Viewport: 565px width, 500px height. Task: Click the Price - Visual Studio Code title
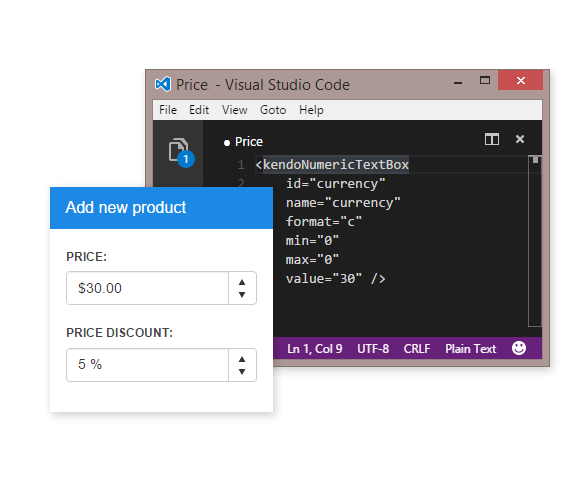pos(263,85)
